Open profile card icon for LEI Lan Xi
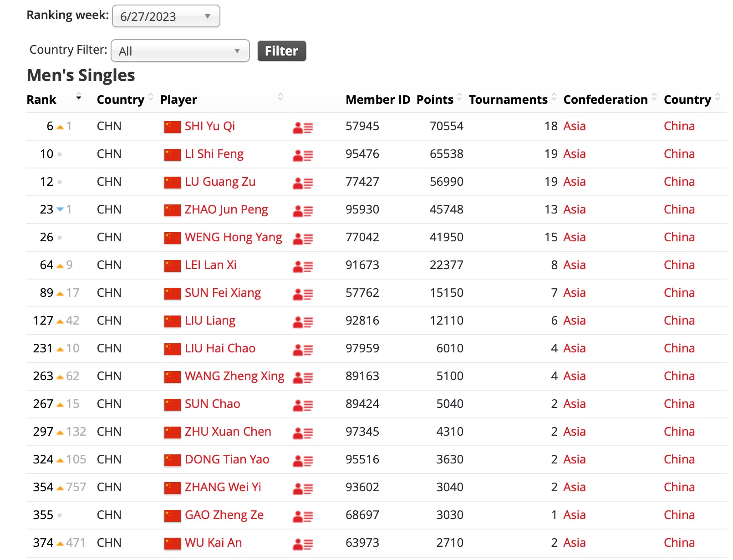This screenshot has height=560, width=733. (303, 266)
